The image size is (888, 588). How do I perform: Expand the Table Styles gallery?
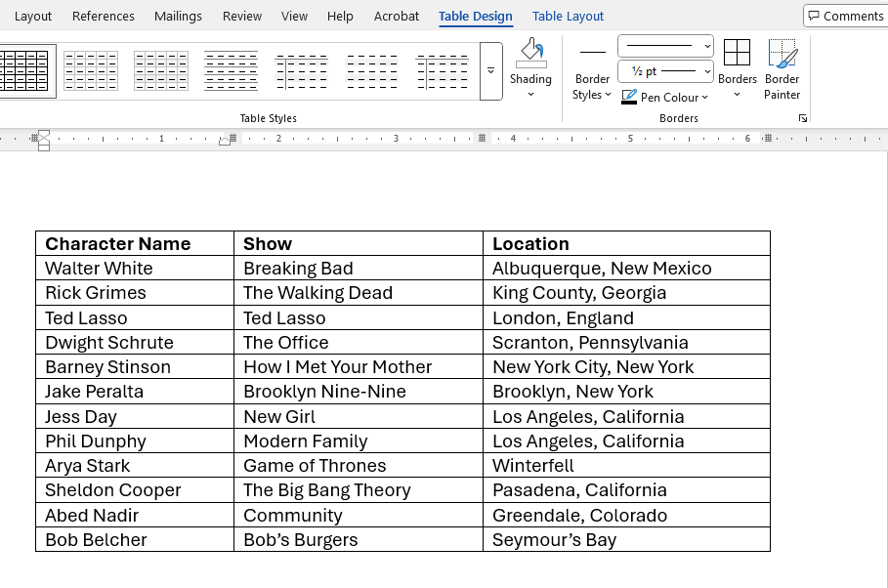(490, 71)
